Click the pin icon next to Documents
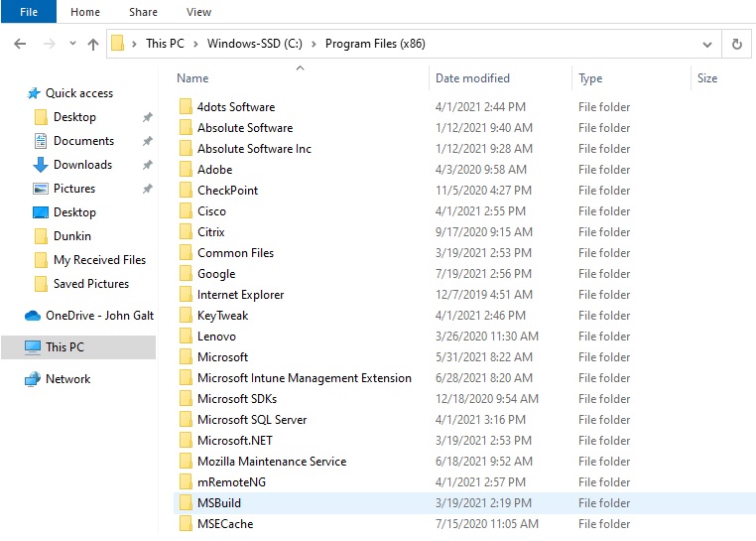The image size is (756, 541). (147, 141)
